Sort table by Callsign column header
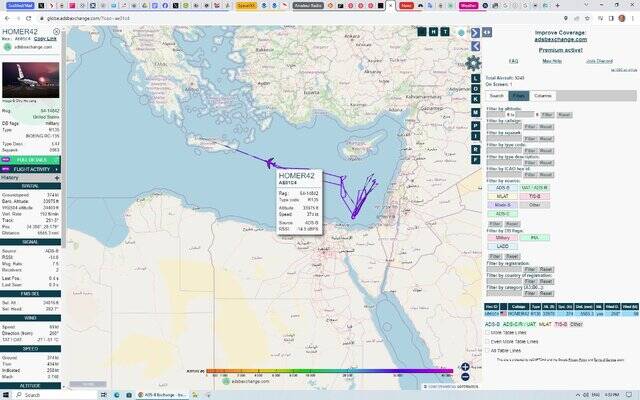The width and height of the screenshot is (640, 400). click(519, 307)
